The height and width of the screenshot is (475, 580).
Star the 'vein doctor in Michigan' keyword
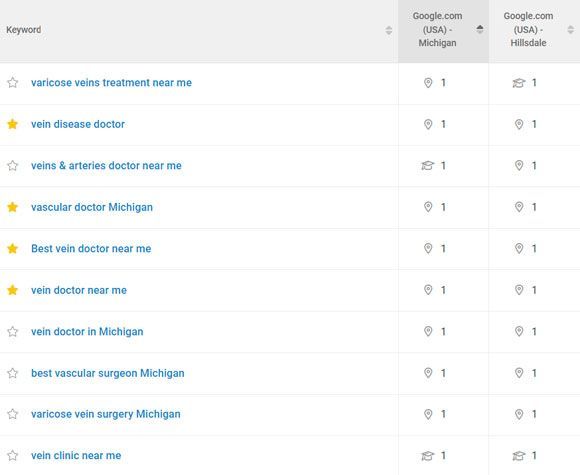click(13, 331)
